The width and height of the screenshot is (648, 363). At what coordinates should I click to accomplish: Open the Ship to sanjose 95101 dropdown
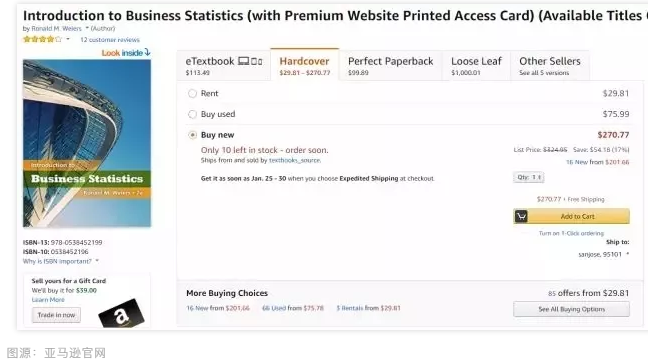[x=603, y=254]
